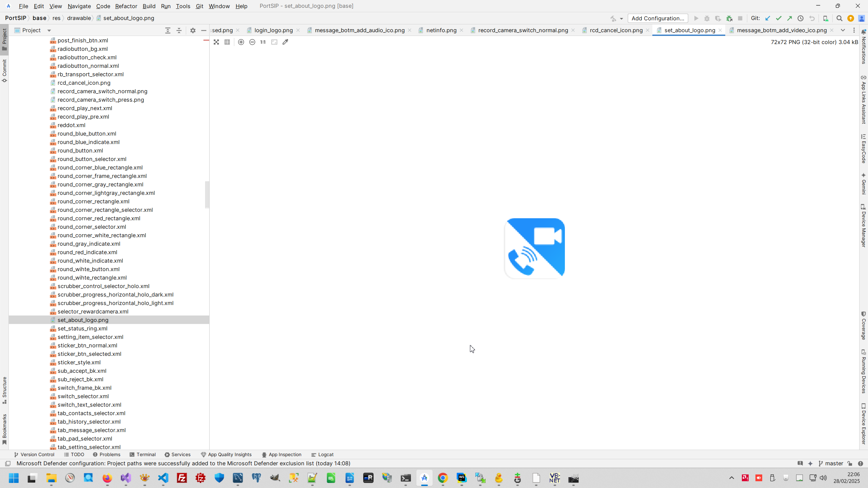Image resolution: width=868 pixels, height=488 pixels.
Task: Toggle grid display in image viewer
Action: [227, 42]
